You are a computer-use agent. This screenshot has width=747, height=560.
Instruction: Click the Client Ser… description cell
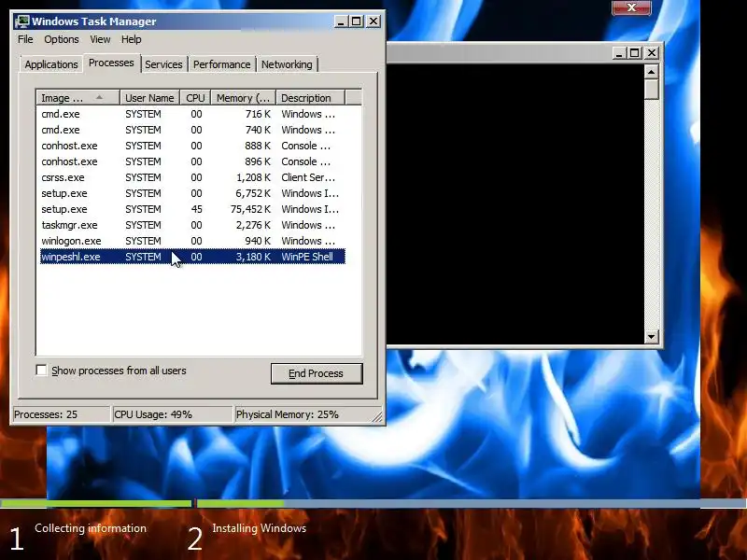click(x=308, y=177)
